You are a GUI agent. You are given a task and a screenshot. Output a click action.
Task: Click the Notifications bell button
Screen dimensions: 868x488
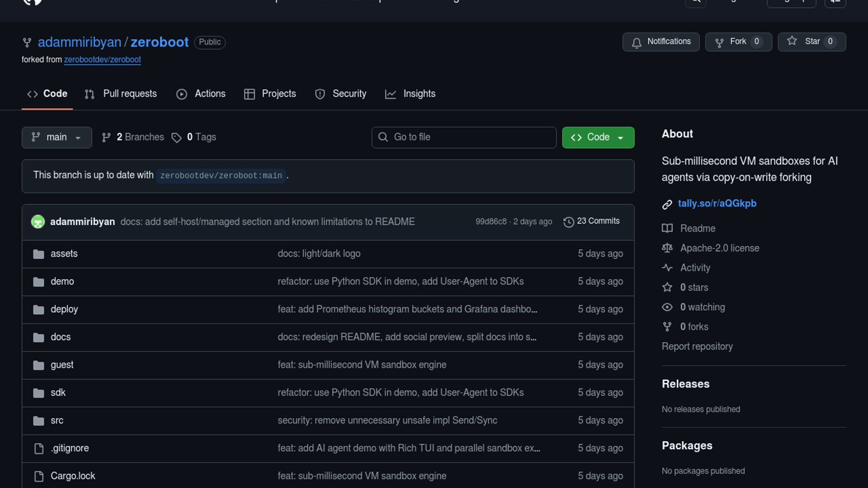(x=660, y=42)
